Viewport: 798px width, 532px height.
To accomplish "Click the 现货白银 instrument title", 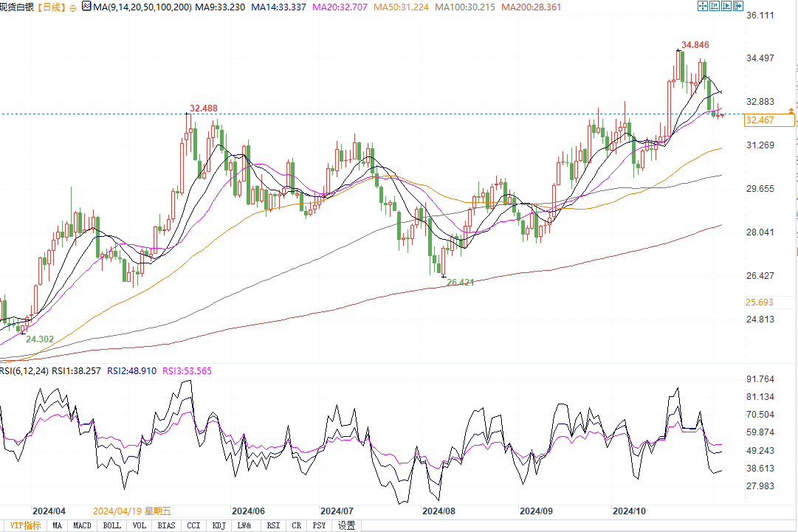I will point(16,7).
